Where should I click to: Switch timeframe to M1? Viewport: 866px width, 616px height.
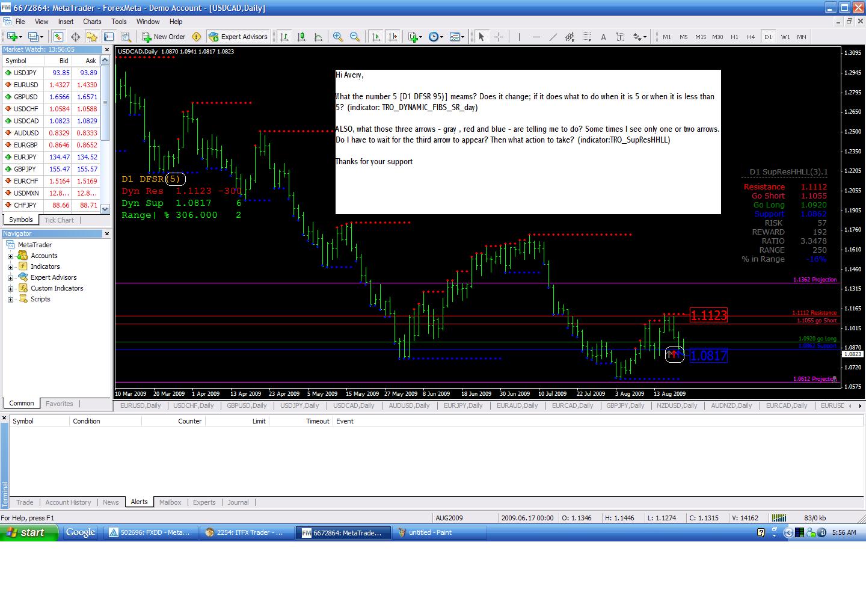click(667, 37)
